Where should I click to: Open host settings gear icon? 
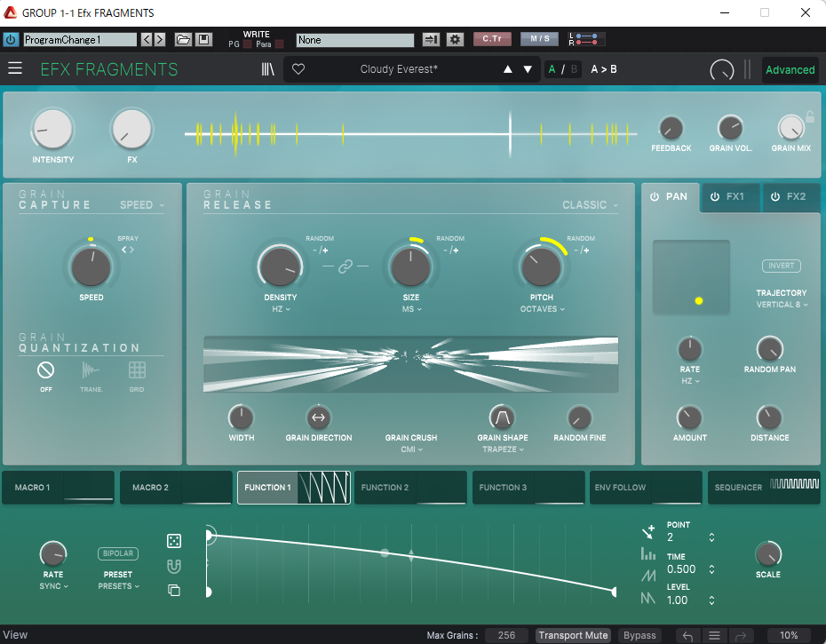455,39
